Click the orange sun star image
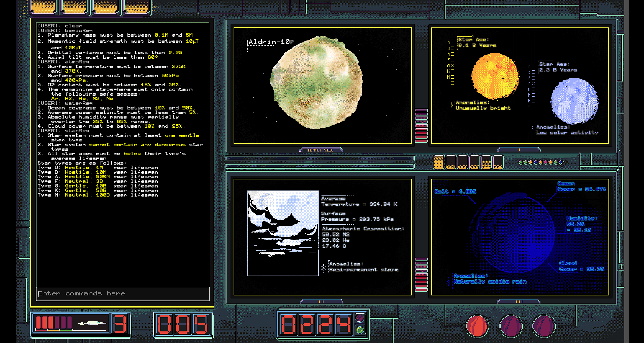The height and width of the screenshot is (343, 644). pyautogui.click(x=495, y=76)
